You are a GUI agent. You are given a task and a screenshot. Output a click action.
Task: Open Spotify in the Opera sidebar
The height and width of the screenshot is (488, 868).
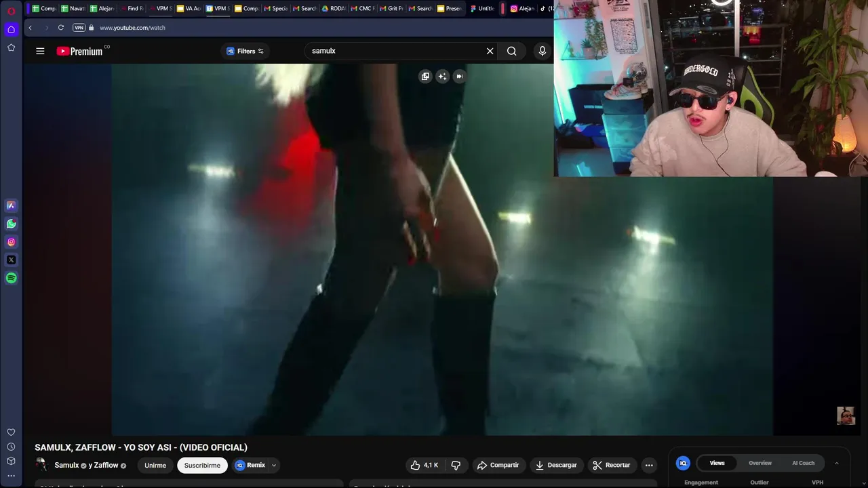click(x=12, y=278)
